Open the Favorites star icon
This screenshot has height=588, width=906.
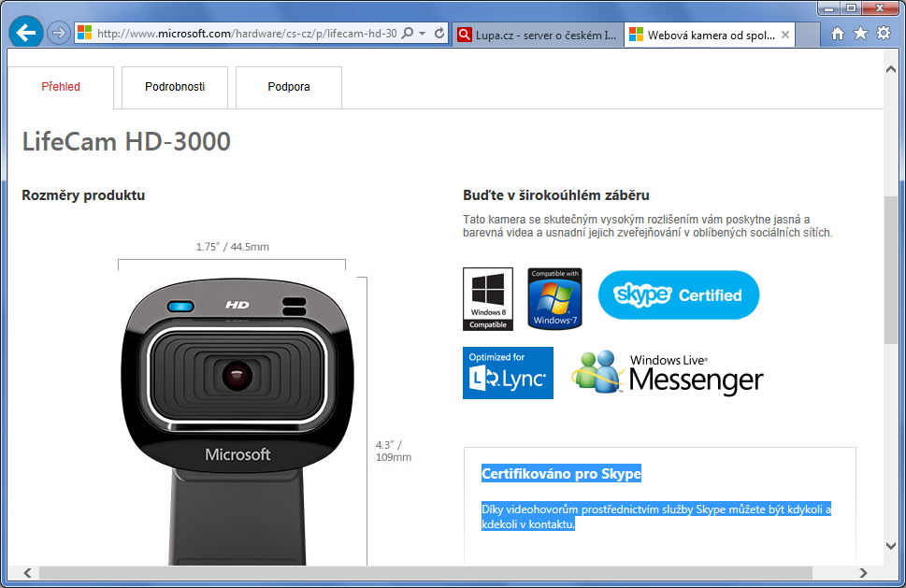tap(860, 34)
